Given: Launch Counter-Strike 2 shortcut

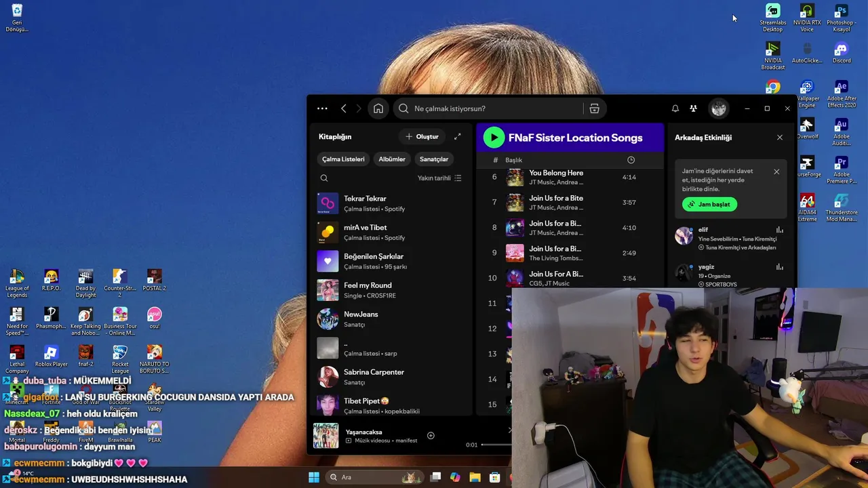Looking at the screenshot, I should [x=120, y=284].
